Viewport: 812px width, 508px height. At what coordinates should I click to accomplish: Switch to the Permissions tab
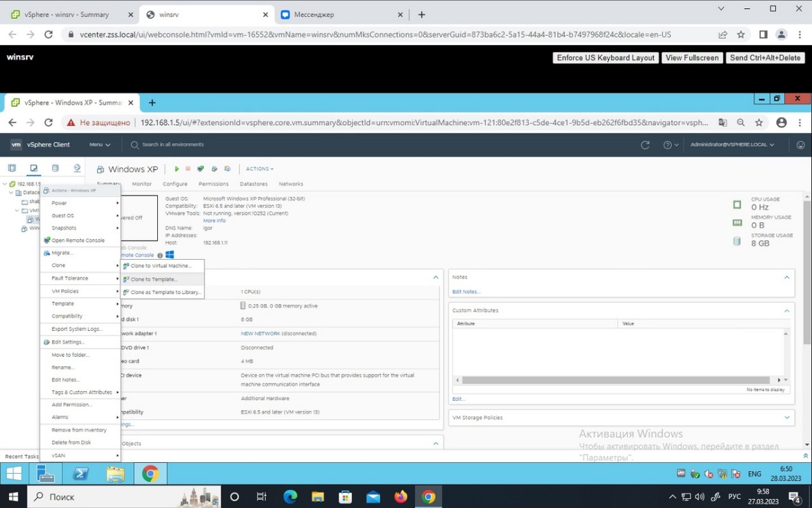pyautogui.click(x=213, y=184)
